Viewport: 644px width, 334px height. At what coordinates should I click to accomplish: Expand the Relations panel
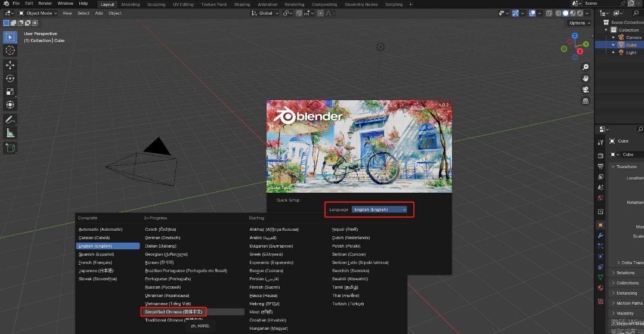pyautogui.click(x=626, y=273)
